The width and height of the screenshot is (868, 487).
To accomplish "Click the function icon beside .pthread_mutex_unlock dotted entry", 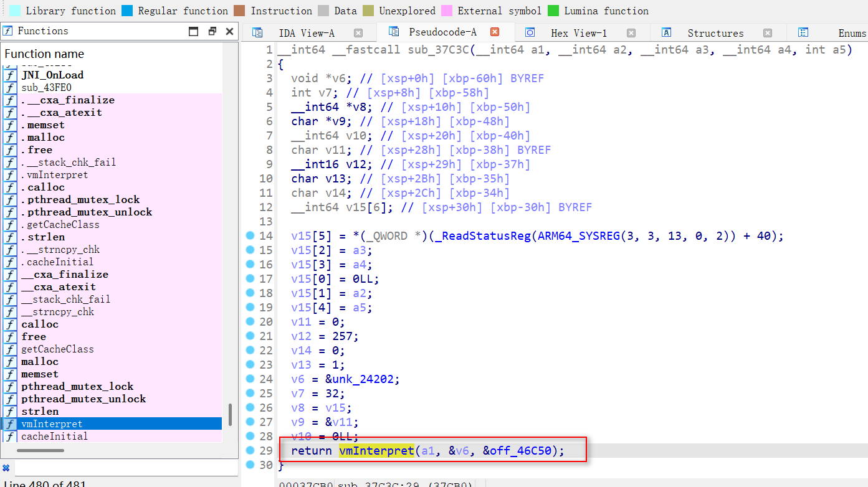I will [10, 212].
